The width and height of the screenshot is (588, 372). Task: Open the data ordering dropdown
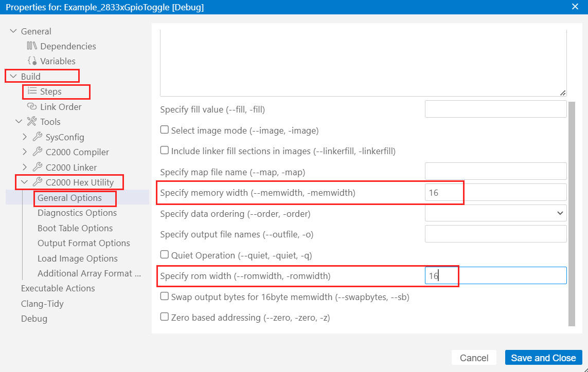coord(495,213)
